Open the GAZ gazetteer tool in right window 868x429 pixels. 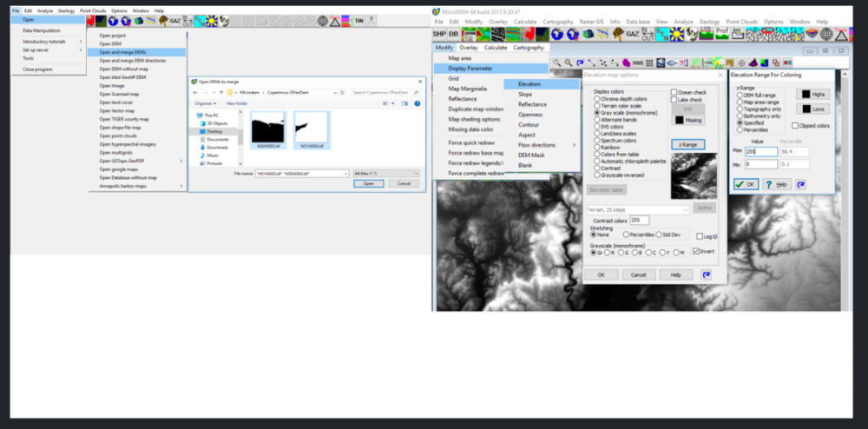coord(632,34)
